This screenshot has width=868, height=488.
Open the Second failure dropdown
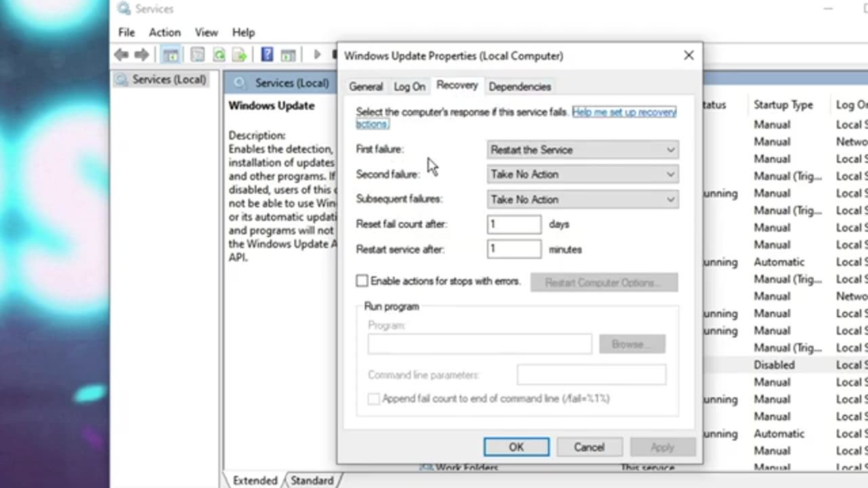(x=583, y=174)
